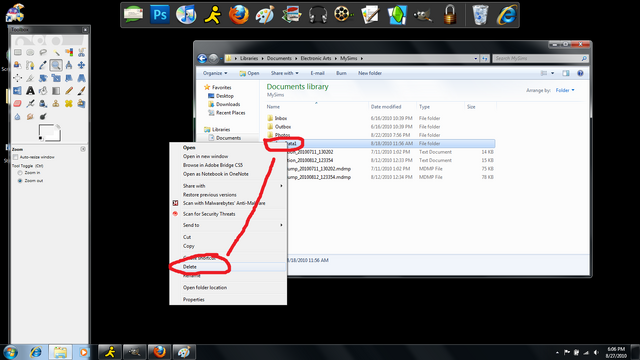Select the Scissors Select tool
Viewport: 640px width, 360px height.
82,52
